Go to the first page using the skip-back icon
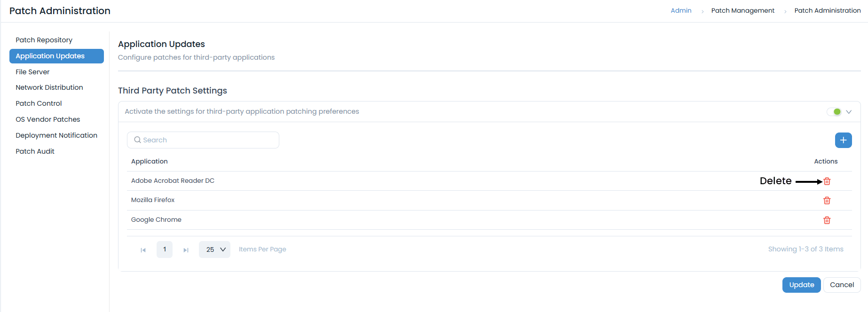The height and width of the screenshot is (312, 868). point(143,250)
